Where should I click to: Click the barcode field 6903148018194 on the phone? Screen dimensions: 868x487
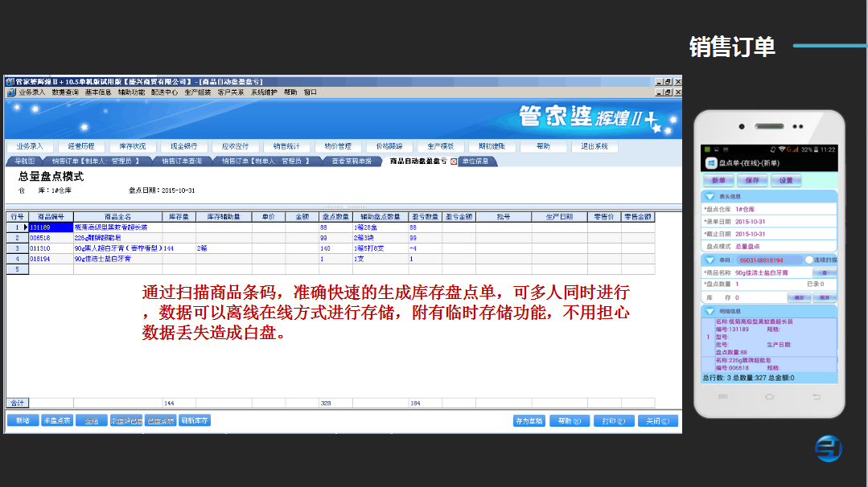tap(770, 260)
